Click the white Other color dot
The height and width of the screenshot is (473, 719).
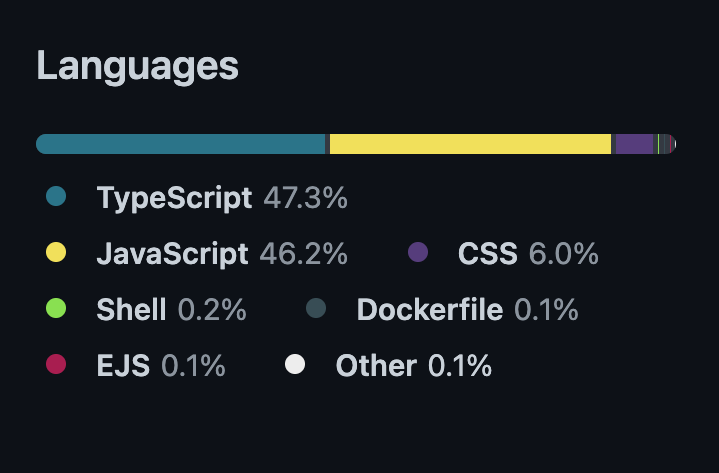pos(295,364)
